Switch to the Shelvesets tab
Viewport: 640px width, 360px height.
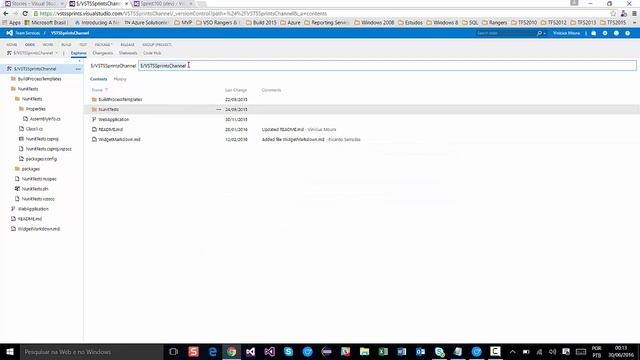[x=128, y=53]
